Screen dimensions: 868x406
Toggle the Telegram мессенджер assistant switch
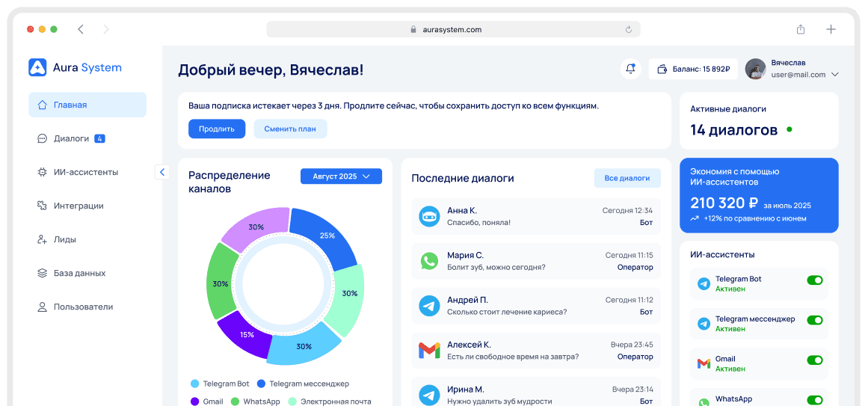coord(815,320)
